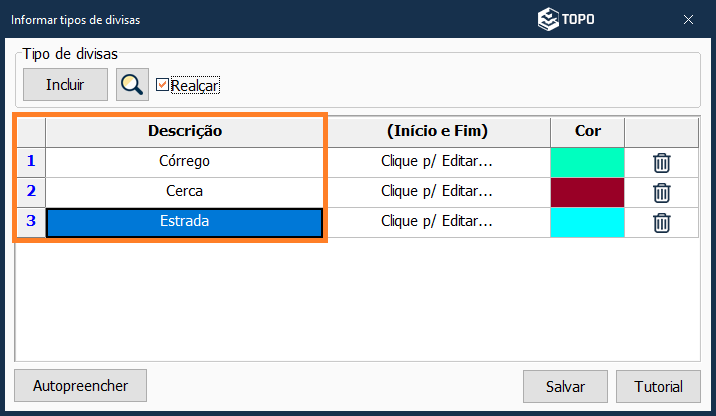Edit the Córrego description cell
This screenshot has width=716, height=416.
tap(184, 161)
